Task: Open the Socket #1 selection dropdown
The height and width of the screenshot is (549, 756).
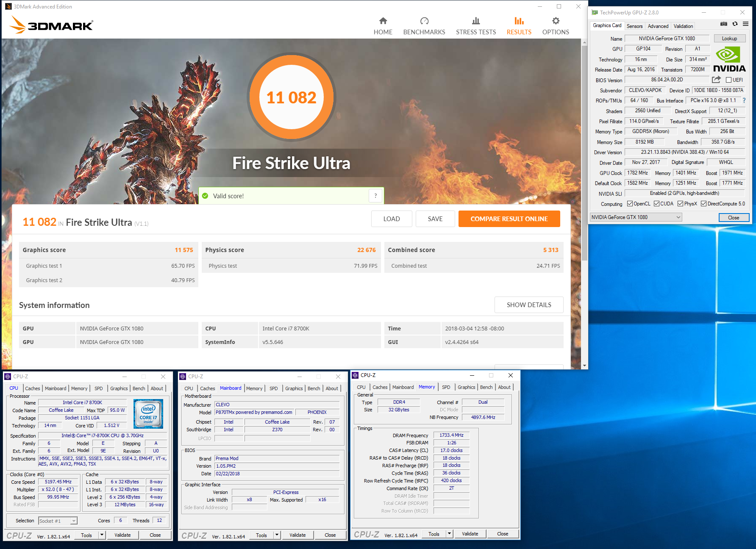Action: point(58,521)
